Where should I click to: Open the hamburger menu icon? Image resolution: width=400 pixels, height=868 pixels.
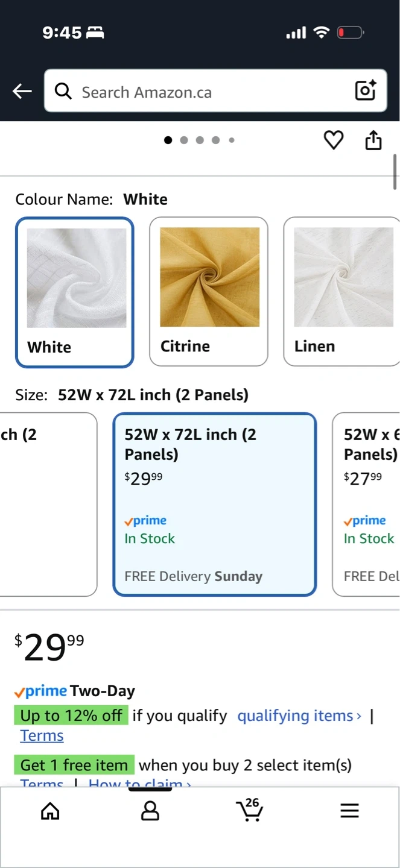(349, 811)
